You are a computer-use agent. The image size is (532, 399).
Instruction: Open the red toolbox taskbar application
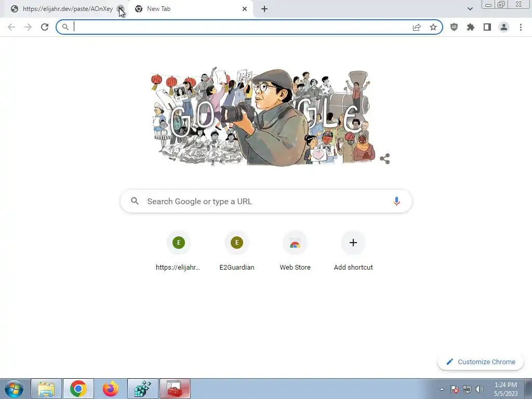pos(175,389)
